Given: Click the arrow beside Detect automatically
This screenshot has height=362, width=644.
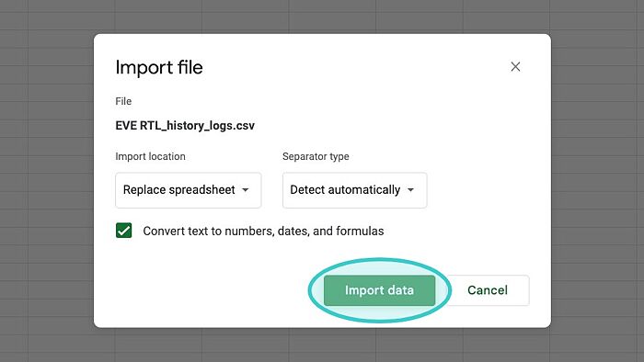Looking at the screenshot, I should [410, 190].
